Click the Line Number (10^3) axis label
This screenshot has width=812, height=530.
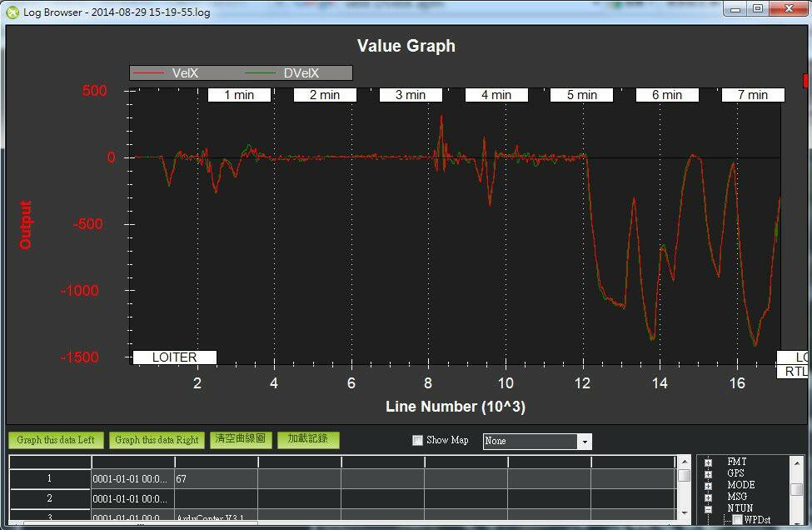pyautogui.click(x=456, y=407)
